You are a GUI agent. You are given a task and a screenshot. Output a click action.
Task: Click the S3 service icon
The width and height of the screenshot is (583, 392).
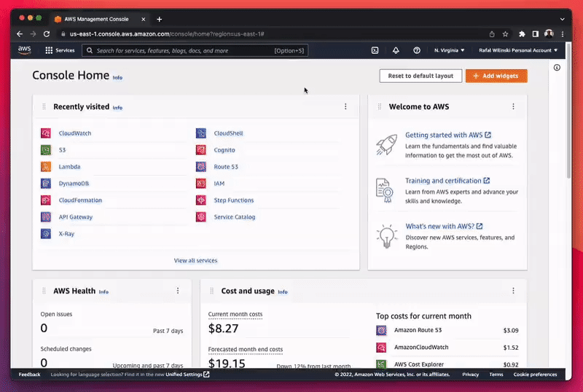(x=46, y=150)
